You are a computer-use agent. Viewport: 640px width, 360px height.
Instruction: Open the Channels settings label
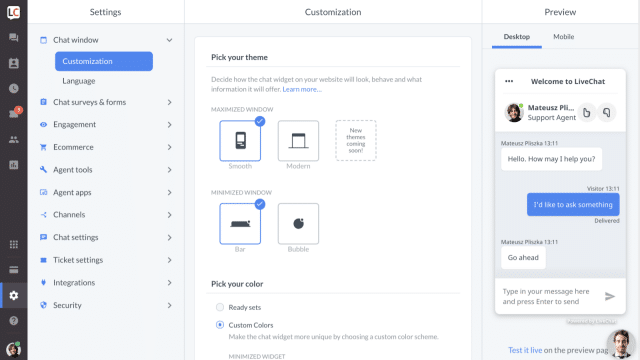69,215
